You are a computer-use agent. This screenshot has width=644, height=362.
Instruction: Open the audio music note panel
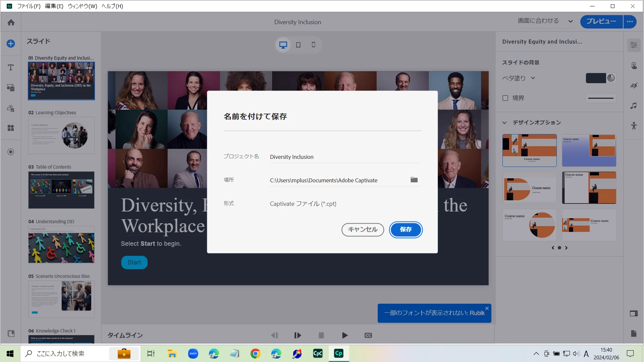pos(634,106)
